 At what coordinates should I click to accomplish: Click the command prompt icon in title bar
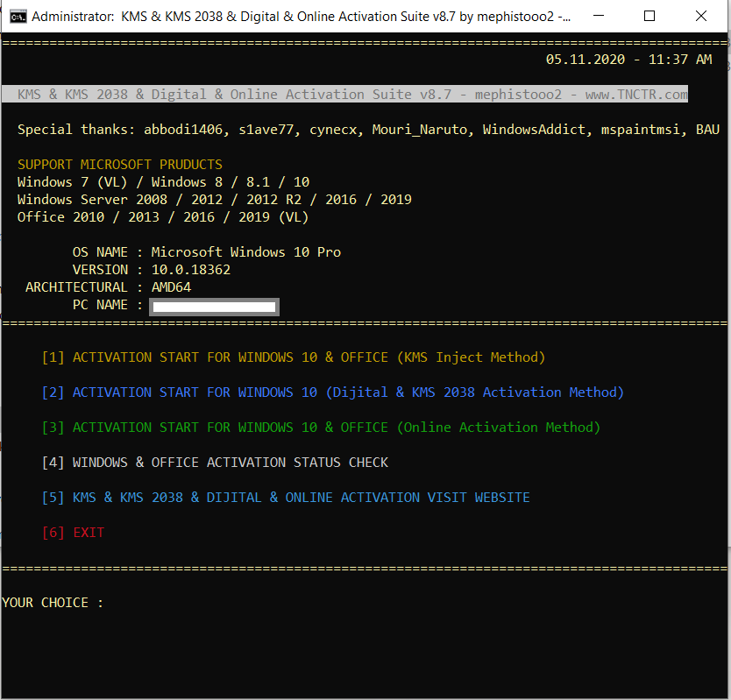pos(18,17)
